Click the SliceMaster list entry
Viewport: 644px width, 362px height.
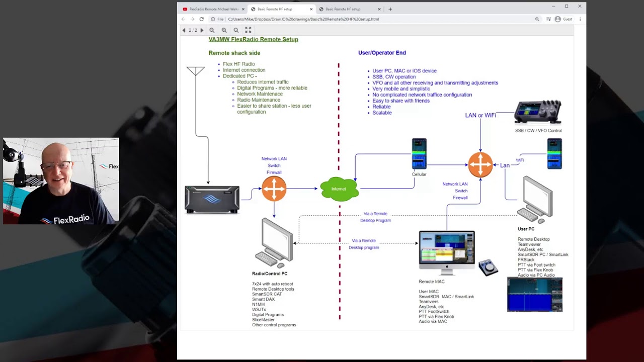[263, 320]
